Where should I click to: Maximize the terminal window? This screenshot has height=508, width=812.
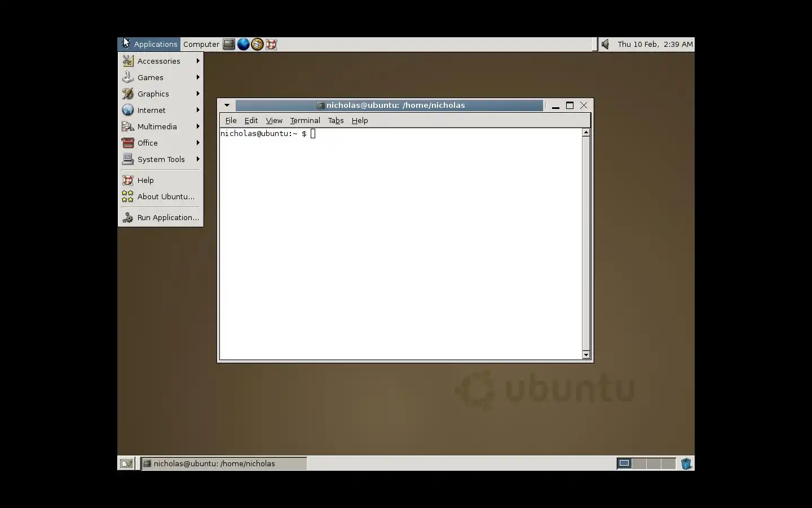[570, 106]
